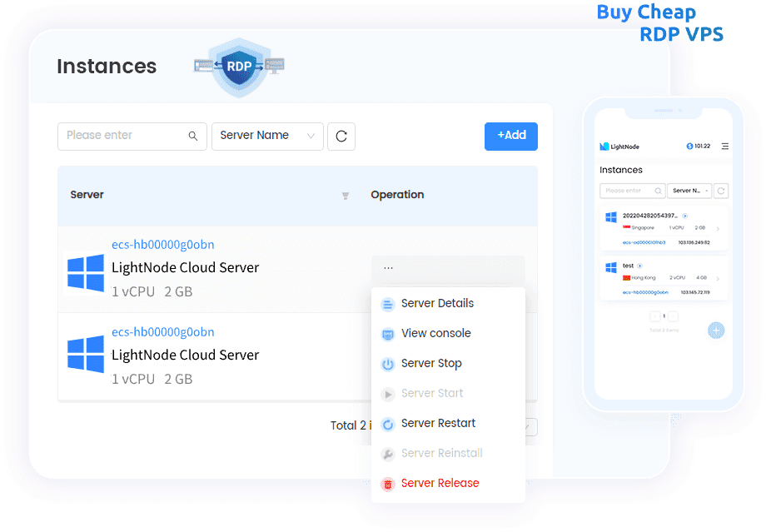Click the refresh icon beside Server Name dropdown
Screen dimensions: 766x532
click(341, 136)
